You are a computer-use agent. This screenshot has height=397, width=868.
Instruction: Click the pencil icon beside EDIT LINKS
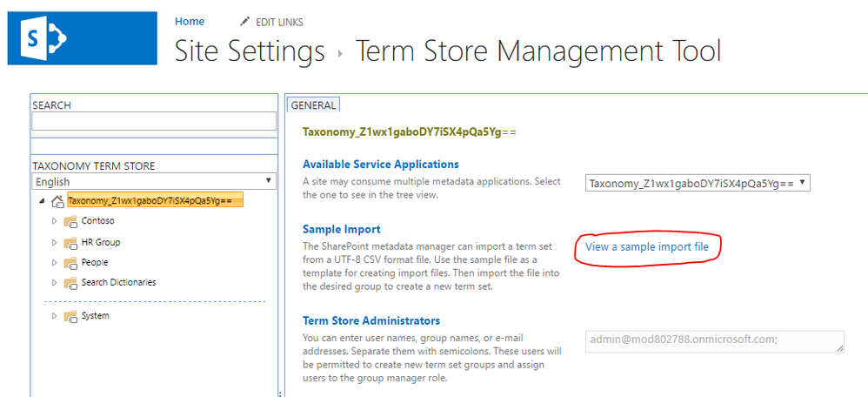(244, 22)
